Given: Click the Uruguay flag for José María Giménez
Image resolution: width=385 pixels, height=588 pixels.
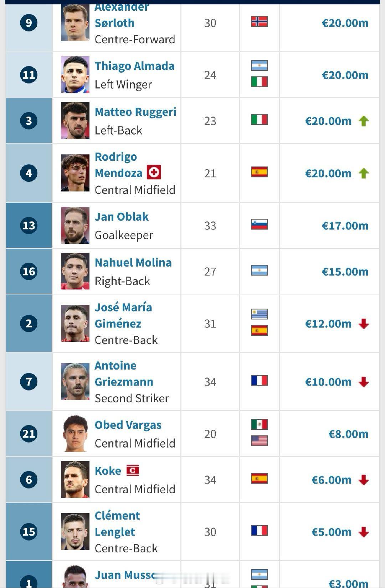Looking at the screenshot, I should pos(259,314).
